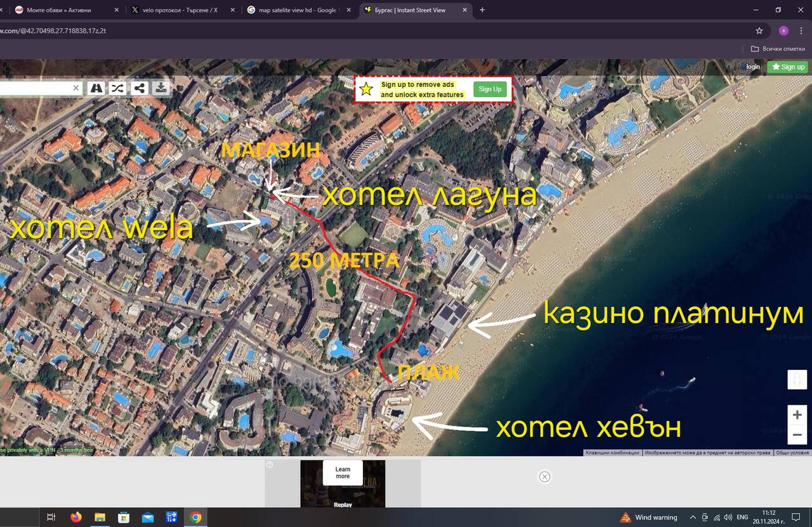This screenshot has width=812, height=527.
Task: Click the Sign up button top right
Action: [788, 67]
